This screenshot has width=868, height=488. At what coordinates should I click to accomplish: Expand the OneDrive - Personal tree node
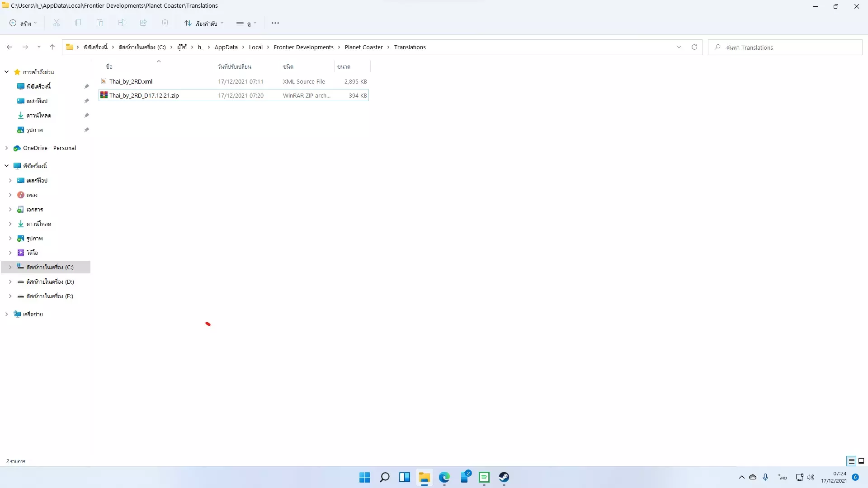pyautogui.click(x=7, y=148)
